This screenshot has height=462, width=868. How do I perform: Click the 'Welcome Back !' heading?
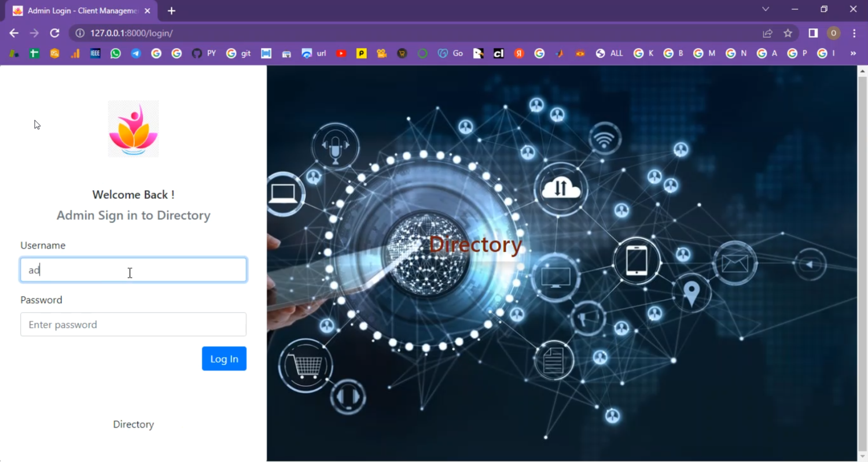tap(134, 195)
